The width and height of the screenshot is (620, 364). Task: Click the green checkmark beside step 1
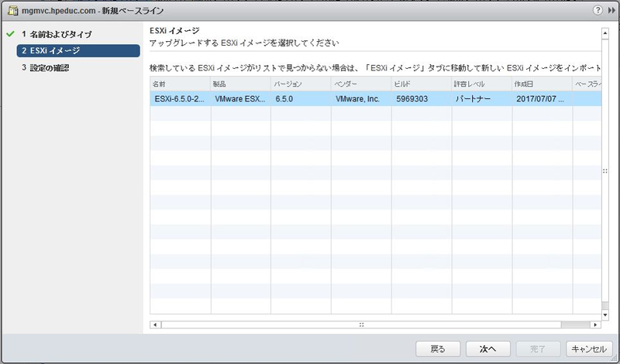coord(10,34)
